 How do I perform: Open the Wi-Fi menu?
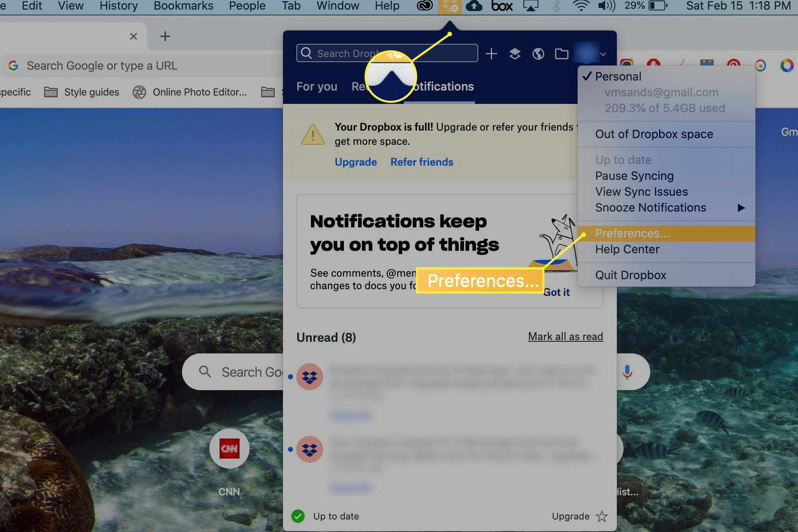pyautogui.click(x=581, y=6)
